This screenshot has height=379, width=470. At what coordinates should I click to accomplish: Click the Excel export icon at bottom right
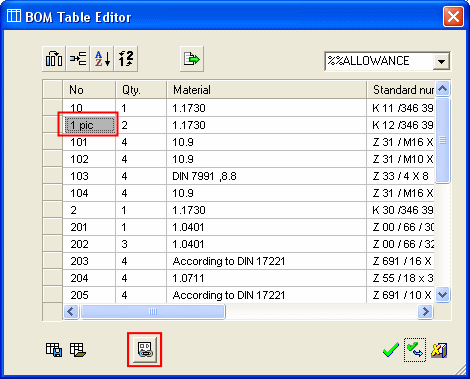[439, 350]
